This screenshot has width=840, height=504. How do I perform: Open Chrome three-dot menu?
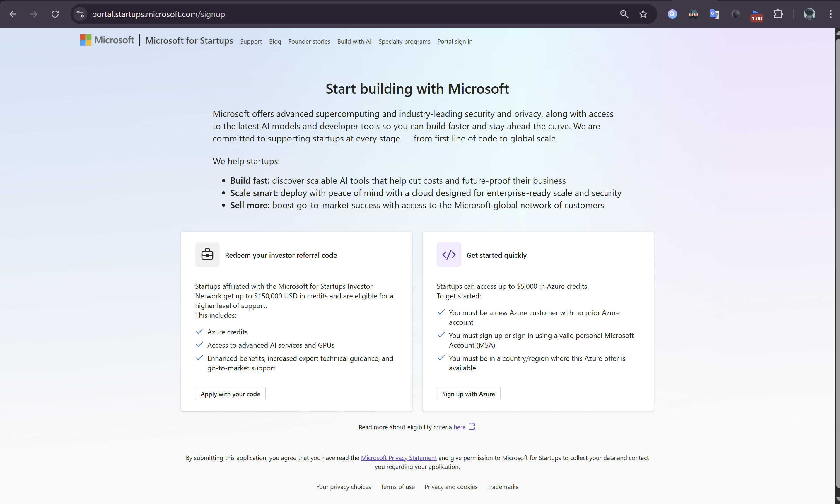(x=831, y=14)
